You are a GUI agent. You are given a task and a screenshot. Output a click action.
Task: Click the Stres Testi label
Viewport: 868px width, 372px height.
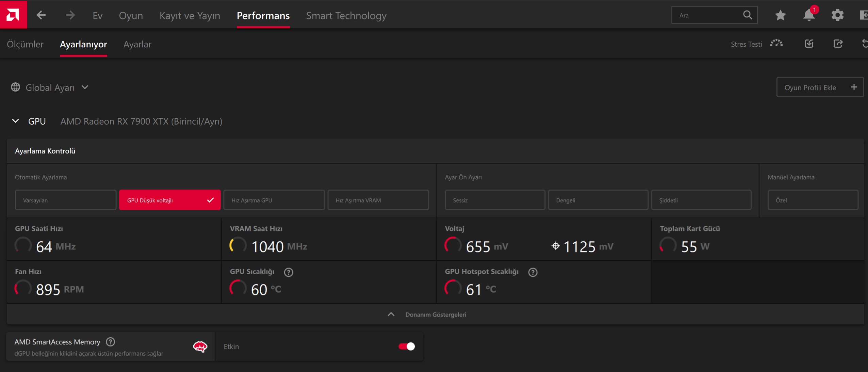point(746,44)
